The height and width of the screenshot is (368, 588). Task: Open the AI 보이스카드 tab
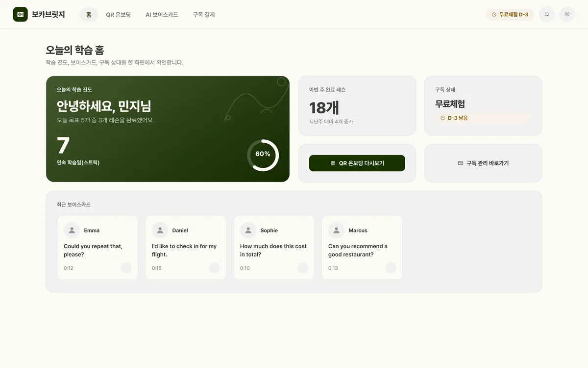162,15
